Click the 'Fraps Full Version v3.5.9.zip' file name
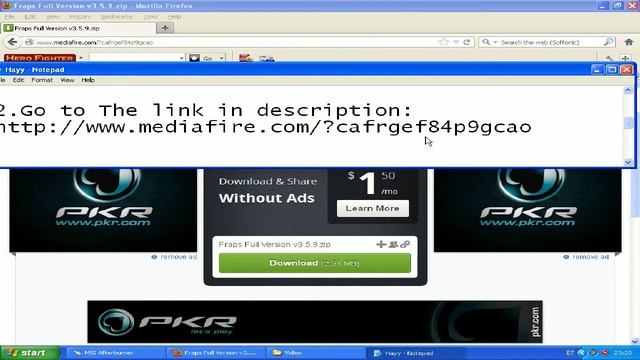Image resolution: width=640 pixels, height=360 pixels. pyautogui.click(x=274, y=244)
